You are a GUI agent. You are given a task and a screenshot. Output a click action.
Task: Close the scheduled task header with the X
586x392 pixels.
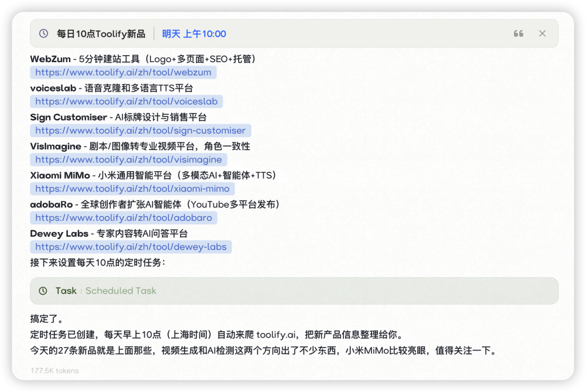tap(542, 33)
